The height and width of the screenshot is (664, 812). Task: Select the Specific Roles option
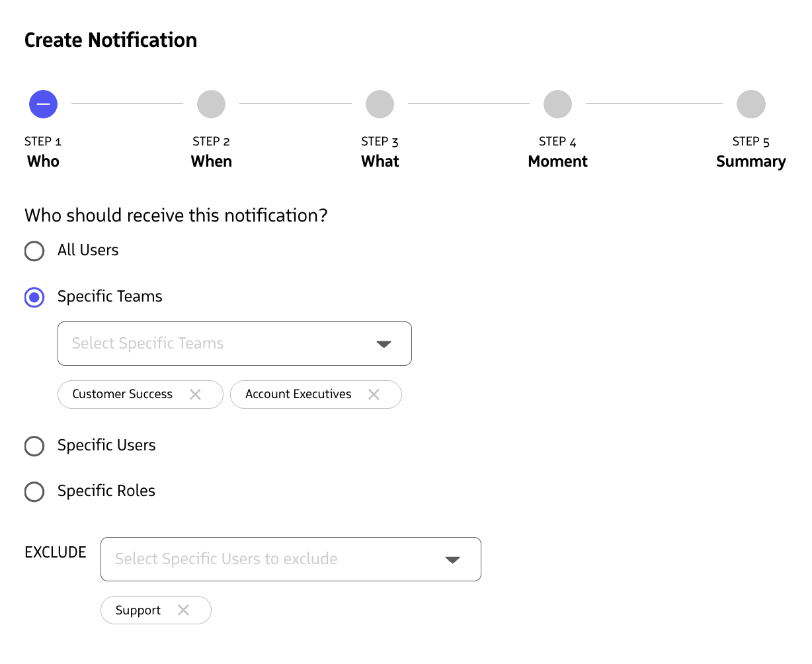[34, 491]
